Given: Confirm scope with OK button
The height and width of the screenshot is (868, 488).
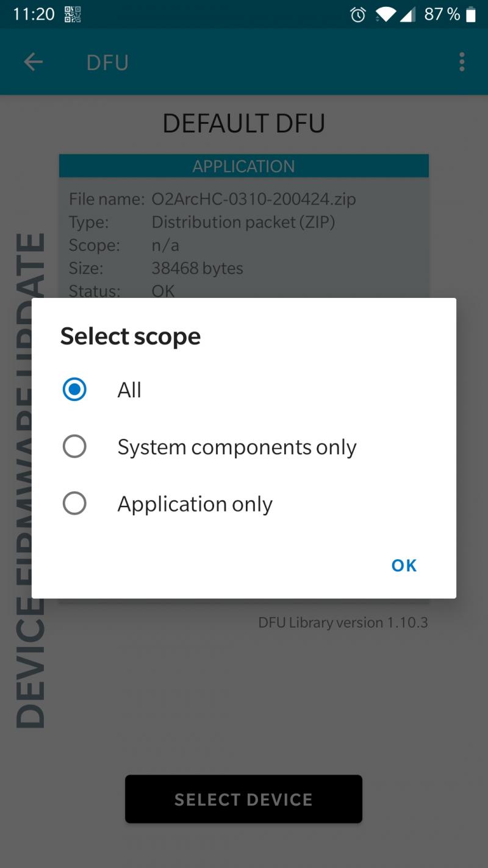Looking at the screenshot, I should click(404, 565).
